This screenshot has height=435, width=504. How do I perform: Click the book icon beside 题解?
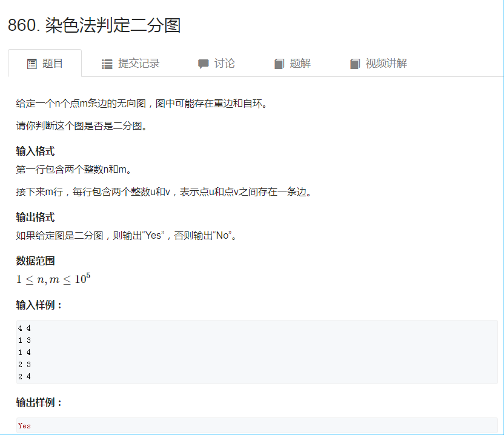point(278,62)
